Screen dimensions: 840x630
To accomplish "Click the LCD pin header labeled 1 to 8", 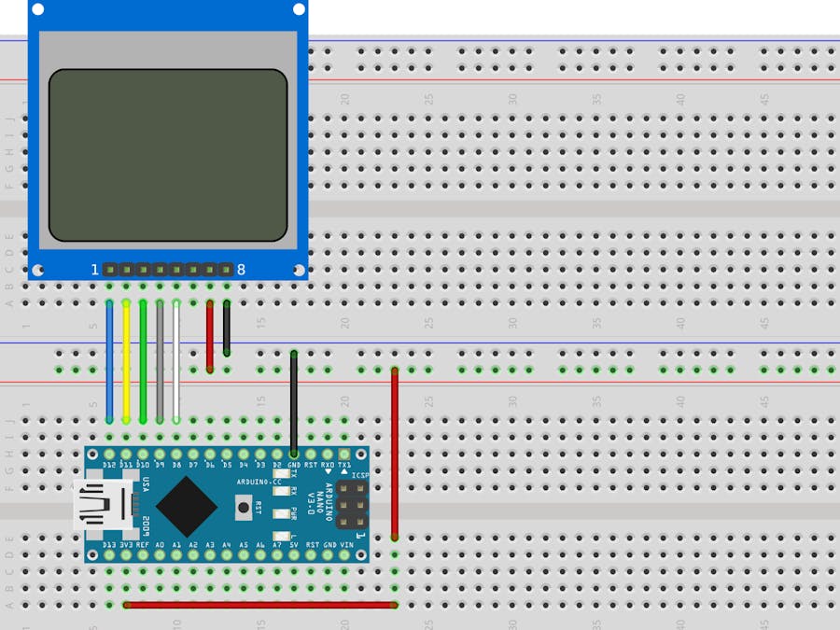I will pos(168,269).
